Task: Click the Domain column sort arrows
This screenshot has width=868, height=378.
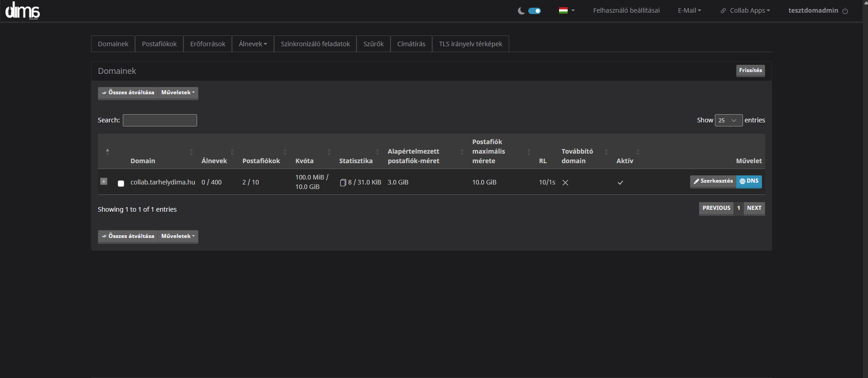Action: pos(191,152)
